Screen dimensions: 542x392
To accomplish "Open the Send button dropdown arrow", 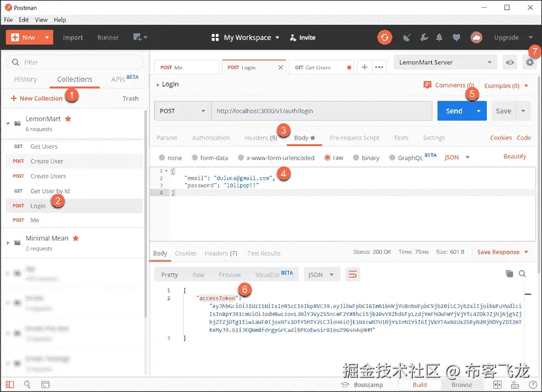I will coord(479,111).
